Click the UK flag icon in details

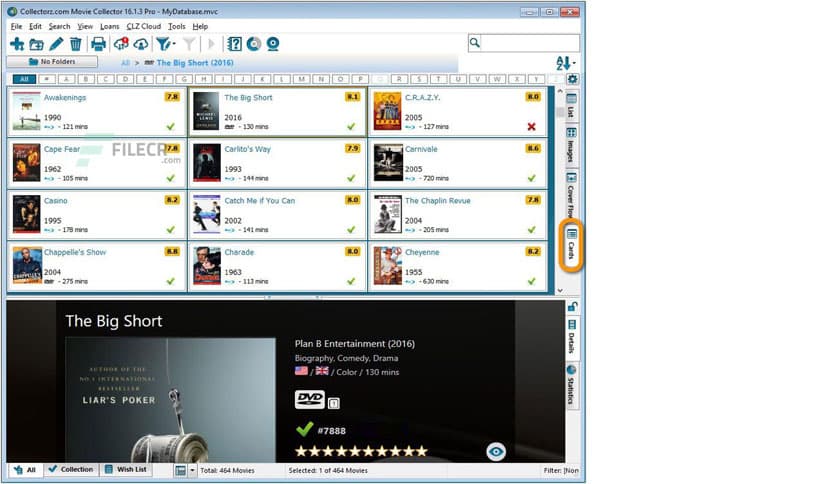pos(322,370)
